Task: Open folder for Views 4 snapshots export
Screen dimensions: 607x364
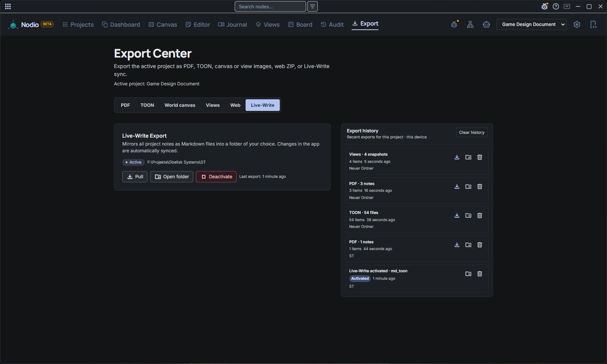Action: tap(468, 157)
